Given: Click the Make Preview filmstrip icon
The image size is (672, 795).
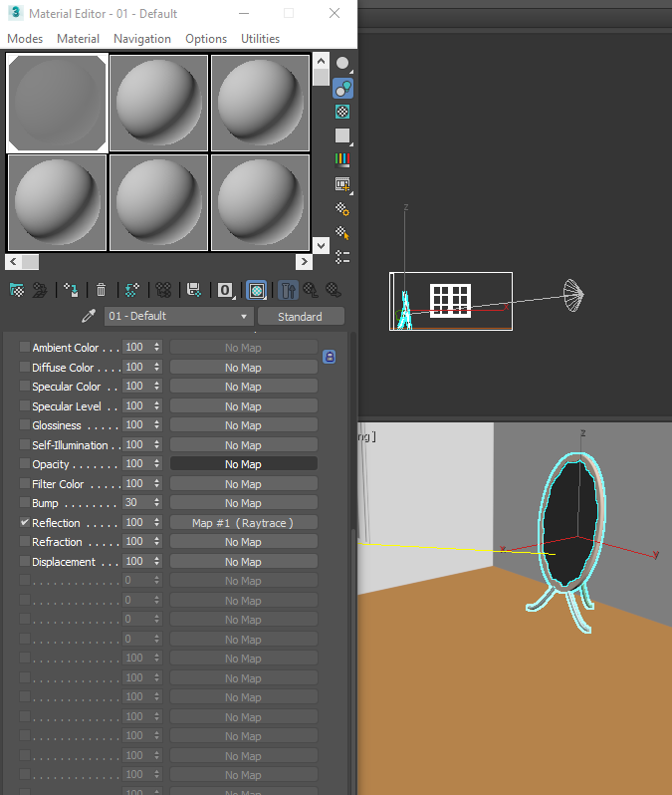Looking at the screenshot, I should tap(342, 184).
